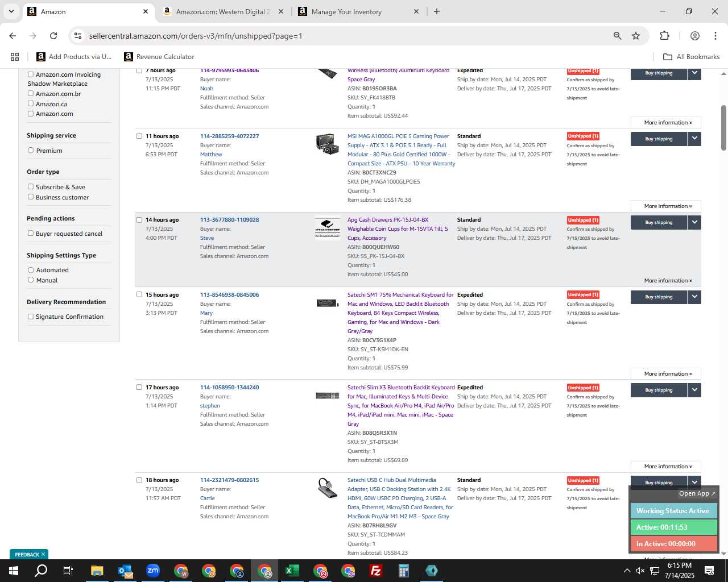The height and width of the screenshot is (582, 728).
Task: Open the tab search dropdown arrow
Action: (x=11, y=11)
